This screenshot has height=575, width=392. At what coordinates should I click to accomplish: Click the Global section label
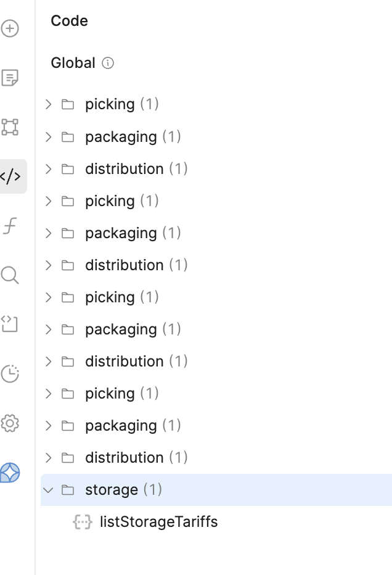tap(73, 63)
